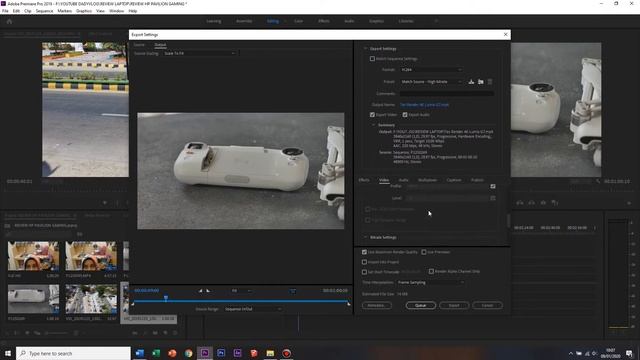Click the blue Output Name link

(424, 105)
